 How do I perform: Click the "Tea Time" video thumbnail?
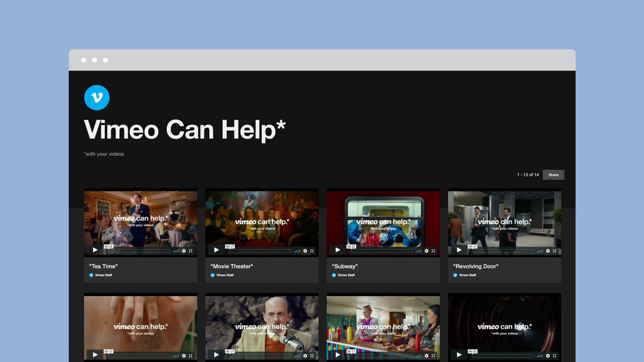(141, 223)
